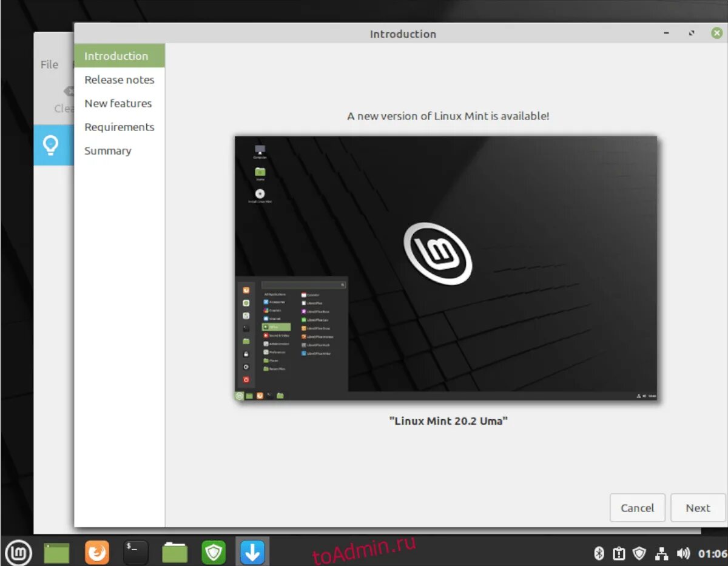
Task: Open Requirements section in sidebar
Action: coord(120,127)
